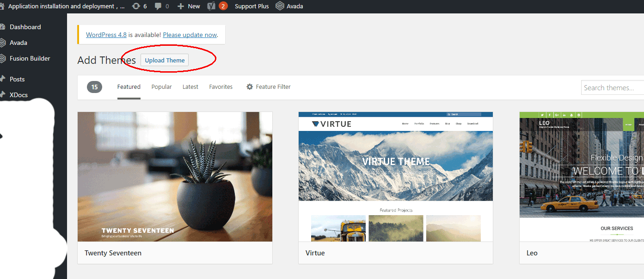Click the XDocs icon in the sidebar
The height and width of the screenshot is (279, 644).
click(4, 95)
